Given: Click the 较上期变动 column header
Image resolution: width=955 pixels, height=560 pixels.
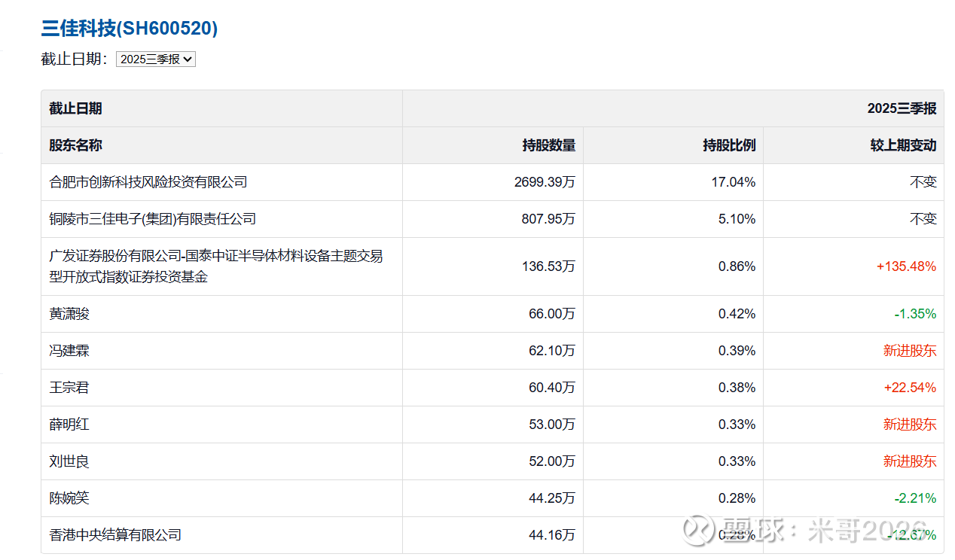Looking at the screenshot, I should [x=903, y=145].
